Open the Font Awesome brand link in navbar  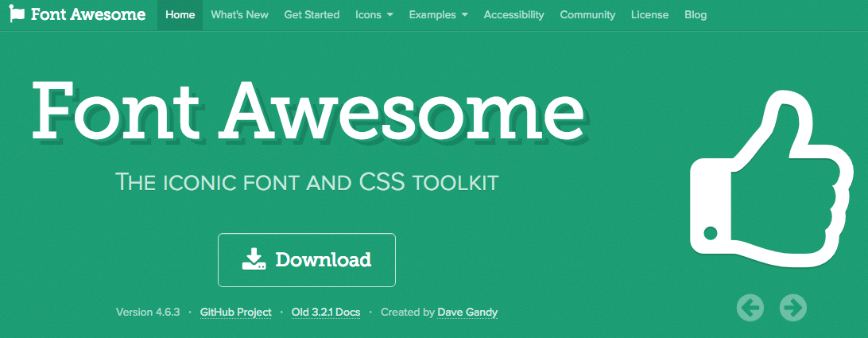(78, 14)
